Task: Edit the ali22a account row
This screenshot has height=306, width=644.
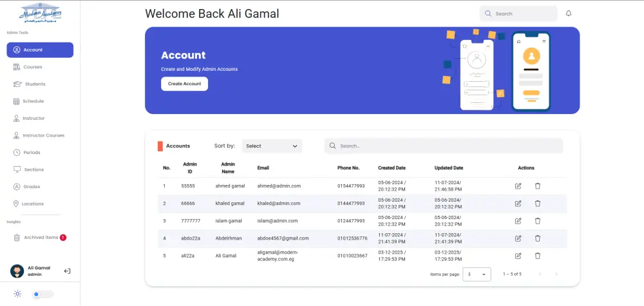Action: pos(518,256)
